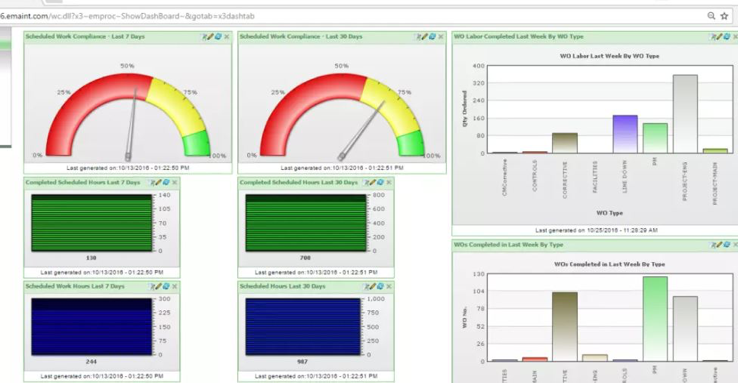
Task: Click the icon left of pencil on Scheduled Hours Last 30 Days
Action: [366, 287]
